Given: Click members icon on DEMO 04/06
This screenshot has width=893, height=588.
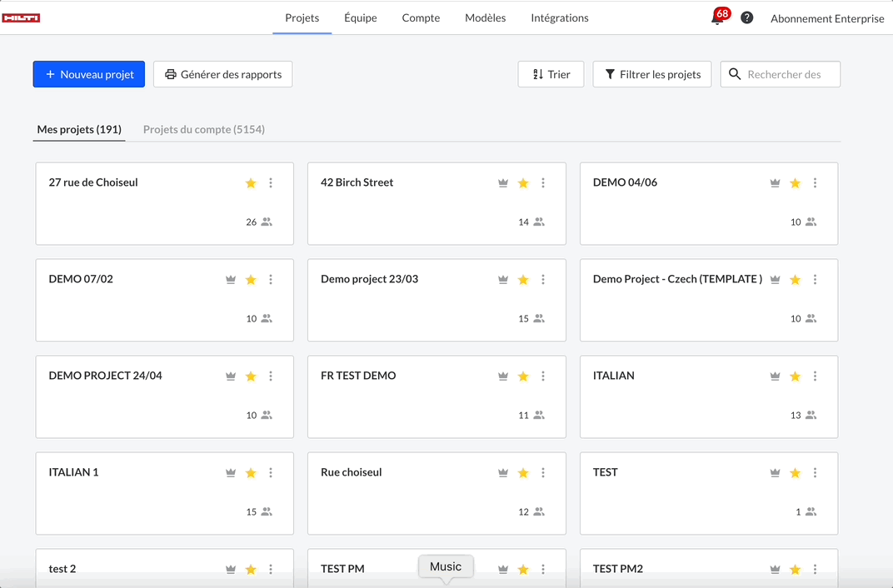Looking at the screenshot, I should point(811,222).
